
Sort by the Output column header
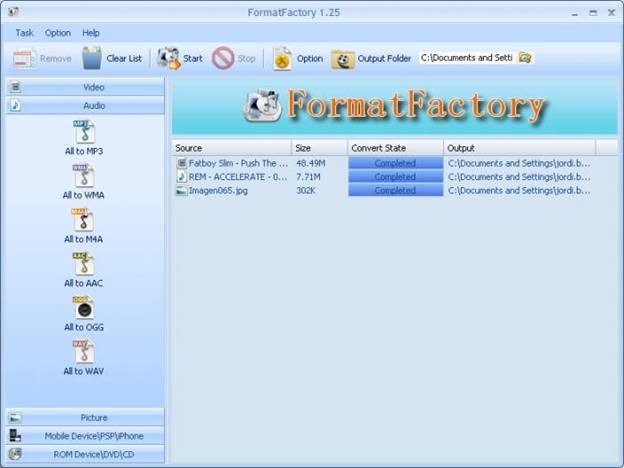519,148
